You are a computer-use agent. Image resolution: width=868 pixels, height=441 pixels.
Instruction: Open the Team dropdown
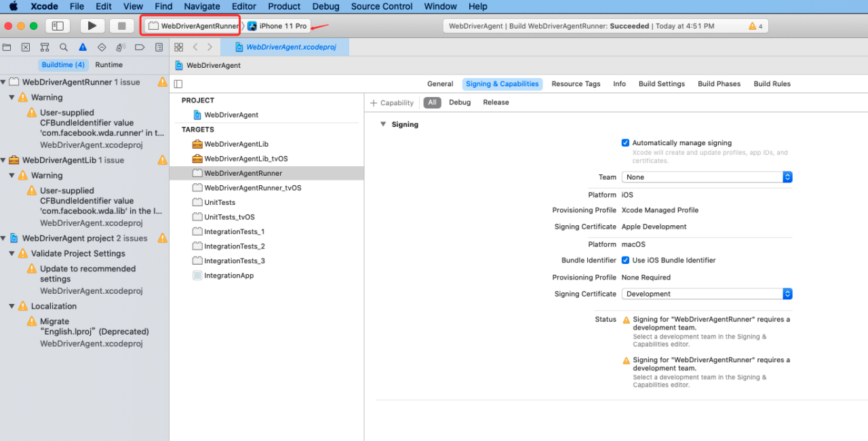pyautogui.click(x=707, y=177)
